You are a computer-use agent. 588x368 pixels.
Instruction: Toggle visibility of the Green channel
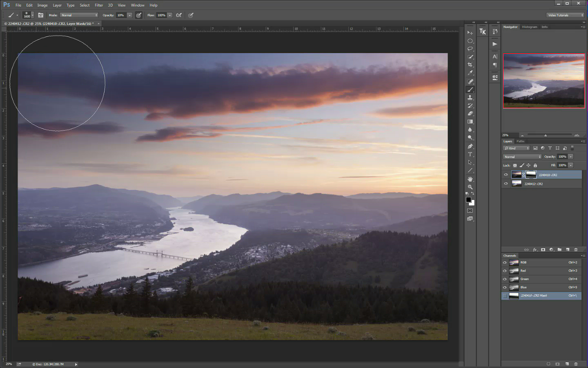(505, 279)
